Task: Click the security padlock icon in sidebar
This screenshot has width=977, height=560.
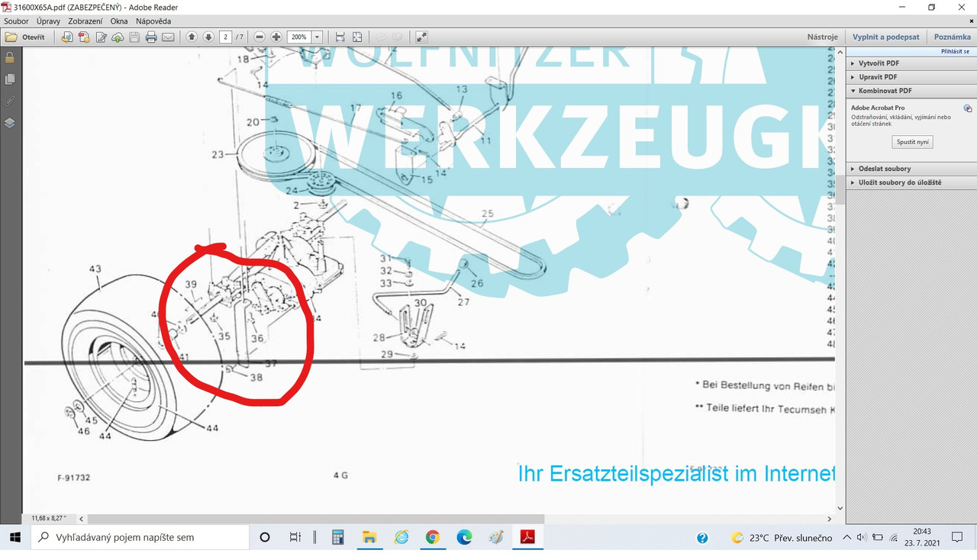Action: 10,57
